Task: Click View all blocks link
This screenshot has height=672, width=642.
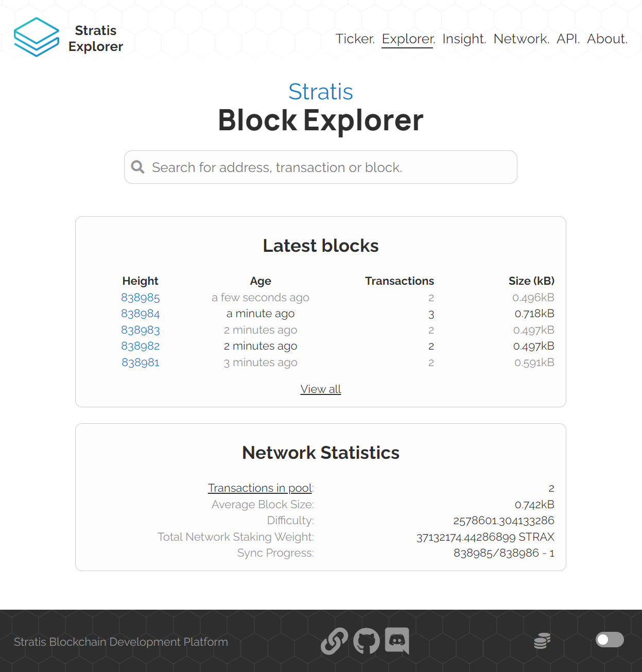Action: (321, 389)
